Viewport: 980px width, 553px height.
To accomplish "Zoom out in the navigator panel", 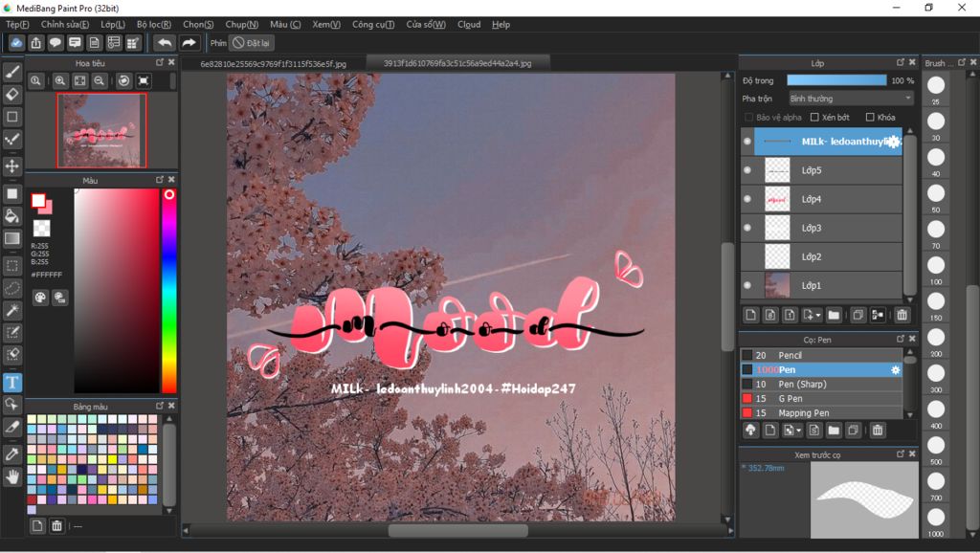I will tap(99, 80).
